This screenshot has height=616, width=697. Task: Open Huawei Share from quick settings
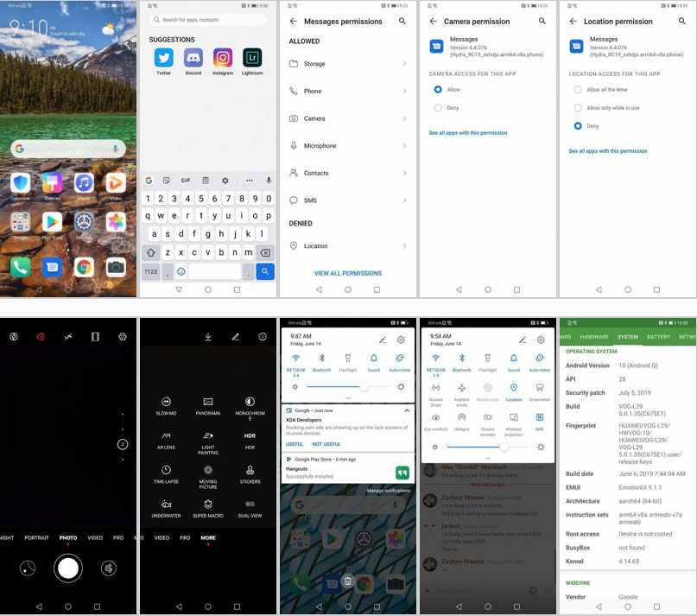pos(435,388)
